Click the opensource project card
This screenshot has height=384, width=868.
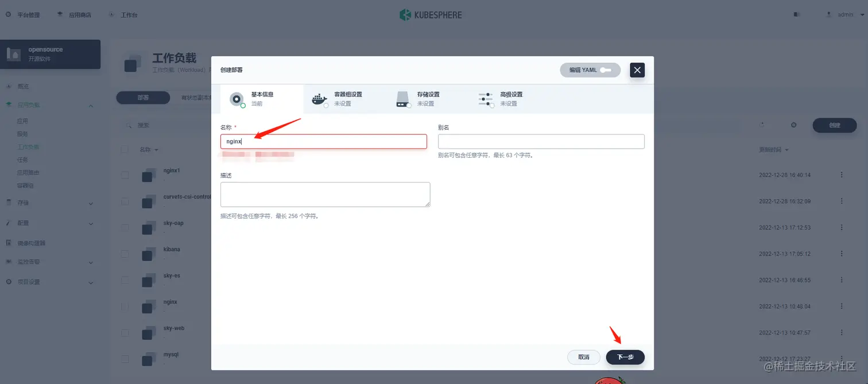click(51, 54)
